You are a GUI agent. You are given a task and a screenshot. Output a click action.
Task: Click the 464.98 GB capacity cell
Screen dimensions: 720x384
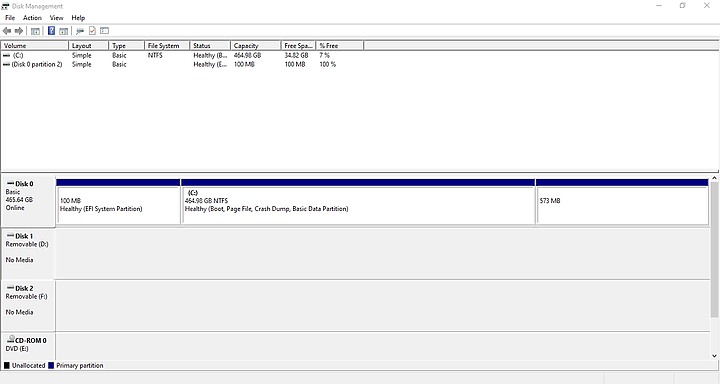coord(248,55)
